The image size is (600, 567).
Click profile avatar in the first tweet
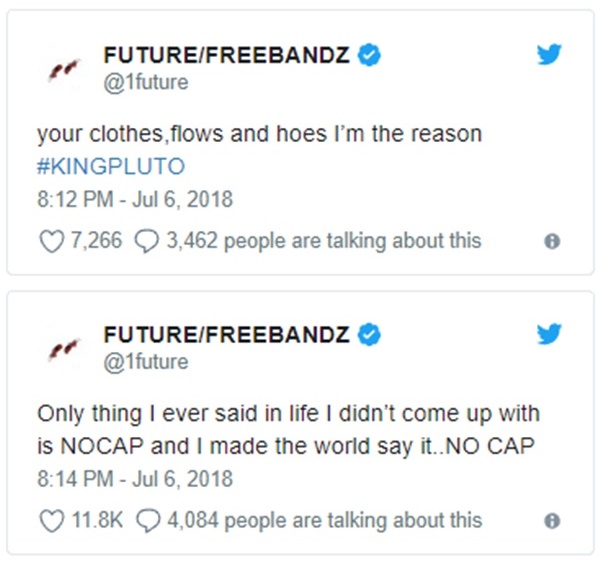(62, 70)
